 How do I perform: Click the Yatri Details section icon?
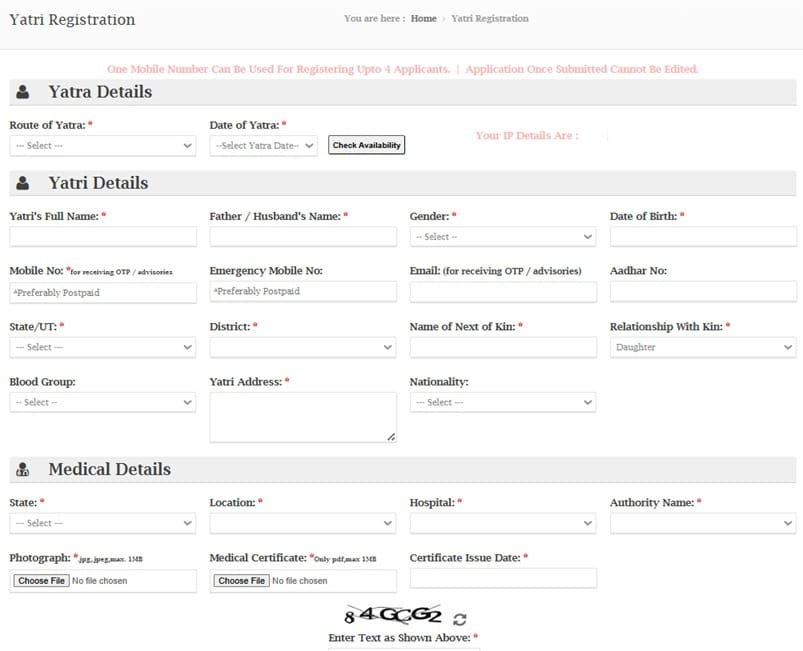(23, 183)
